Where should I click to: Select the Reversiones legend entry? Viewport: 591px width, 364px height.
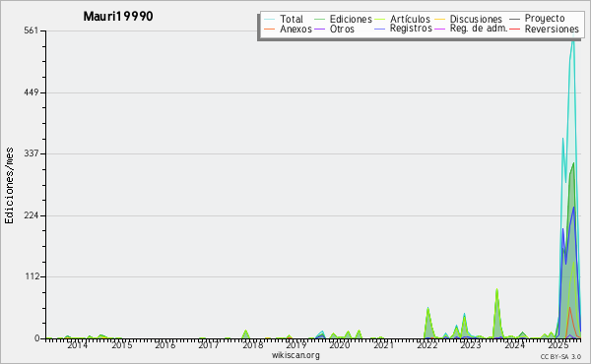pos(552,29)
